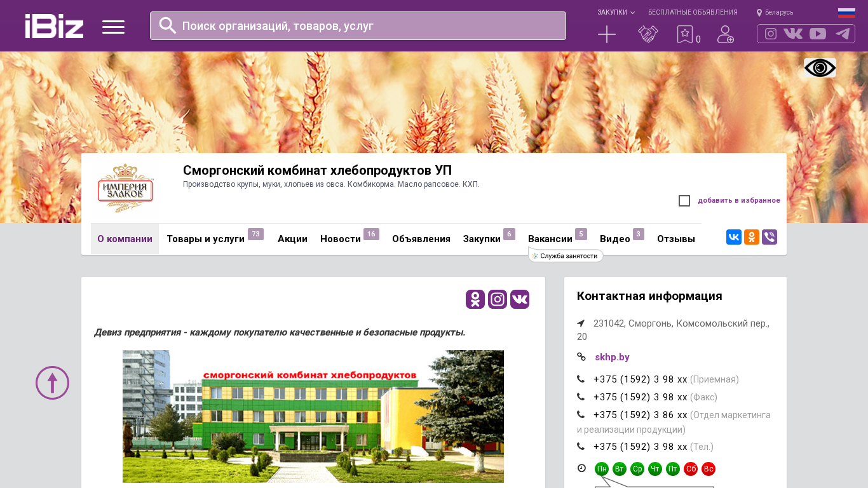Select the Ср working day circle
Screen dimensions: 868x488
coord(637,469)
